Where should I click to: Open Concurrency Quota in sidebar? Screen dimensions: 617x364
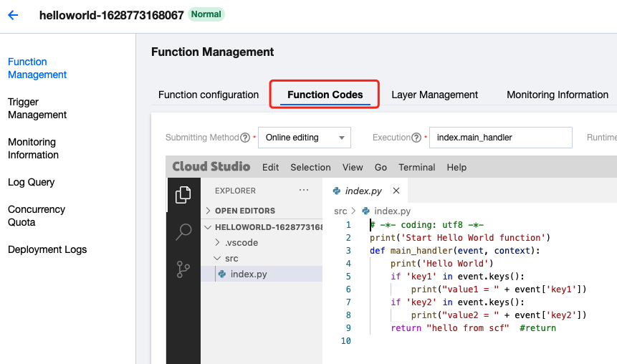pos(37,216)
